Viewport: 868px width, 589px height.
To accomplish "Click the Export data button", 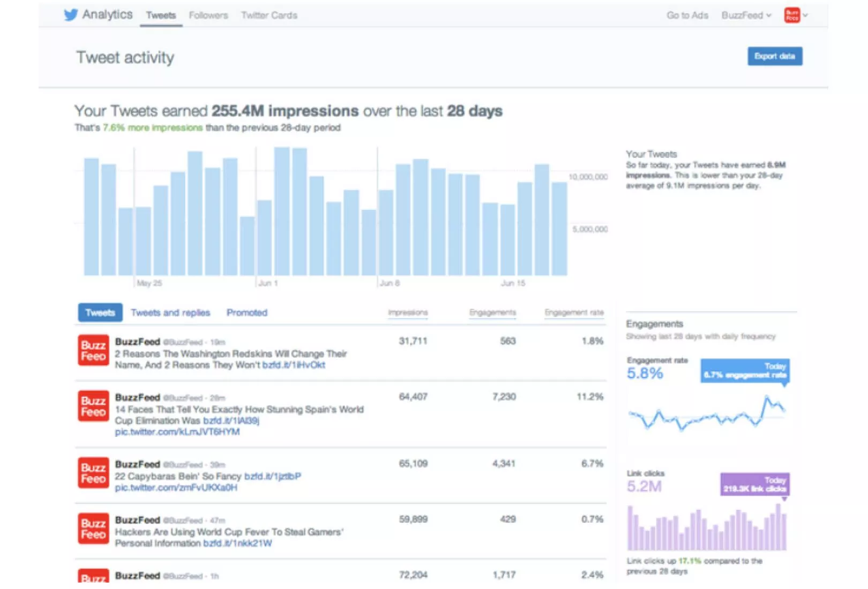I will 775,56.
